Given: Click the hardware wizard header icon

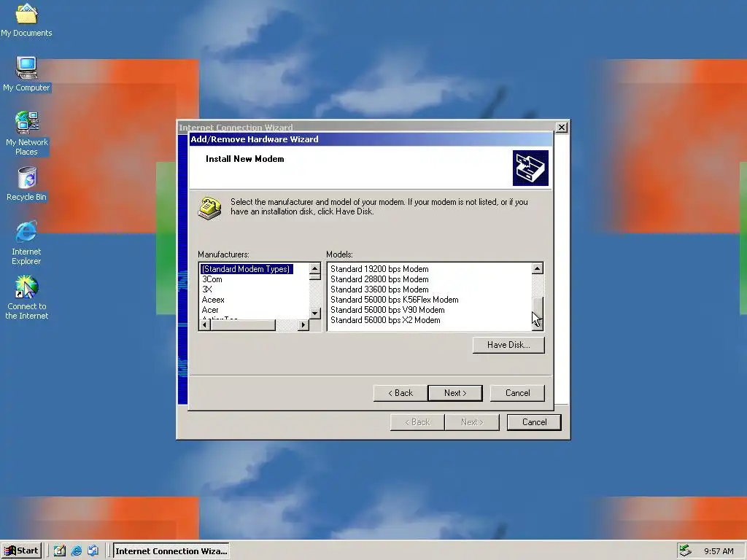Looking at the screenshot, I should 530,168.
